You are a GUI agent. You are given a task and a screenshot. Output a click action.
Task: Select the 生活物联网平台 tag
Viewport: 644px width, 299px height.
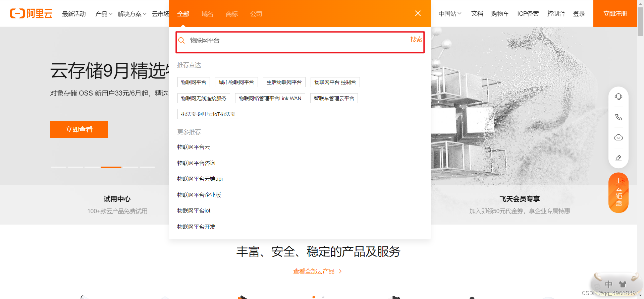284,82
